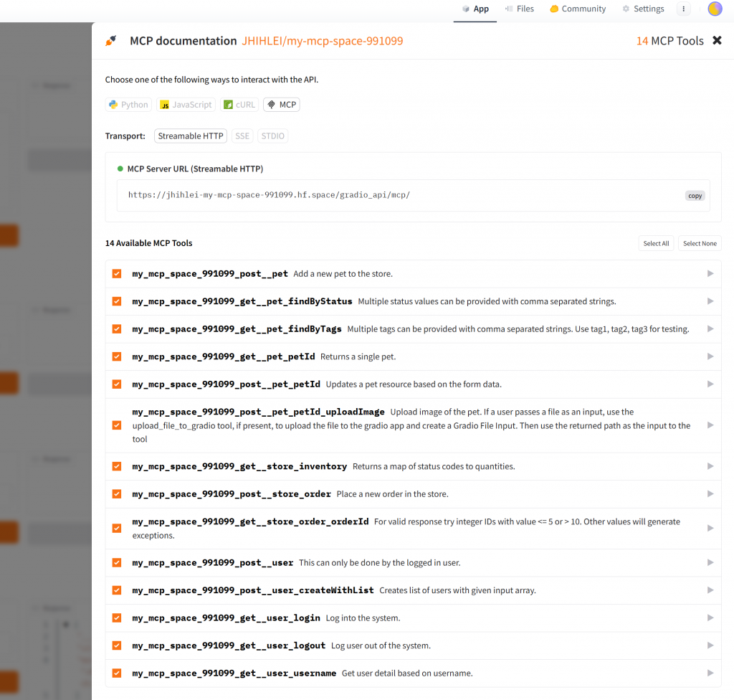
Task: Open the Files tab
Action: (x=520, y=9)
